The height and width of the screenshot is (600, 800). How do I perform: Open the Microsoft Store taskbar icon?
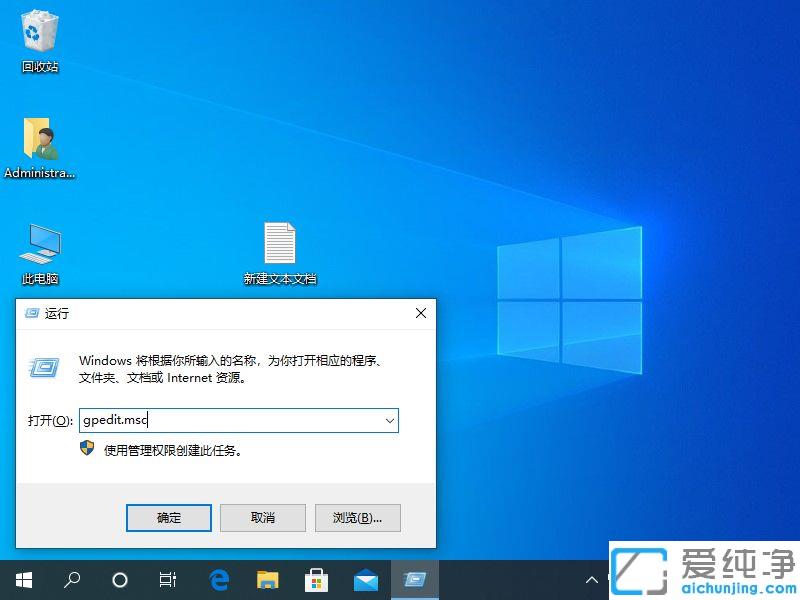(317, 580)
